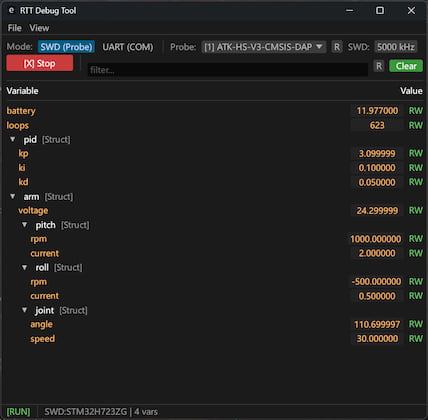Minimize the RTT Debug Tool window

click(x=349, y=11)
